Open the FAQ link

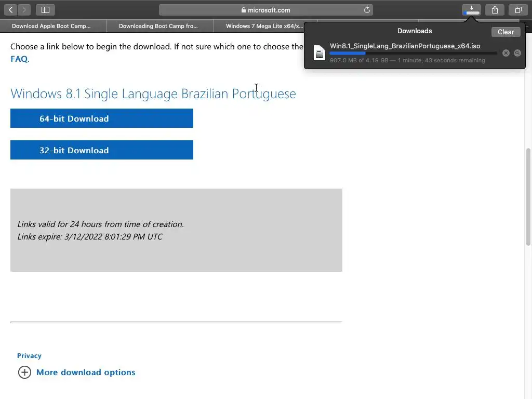(19, 59)
